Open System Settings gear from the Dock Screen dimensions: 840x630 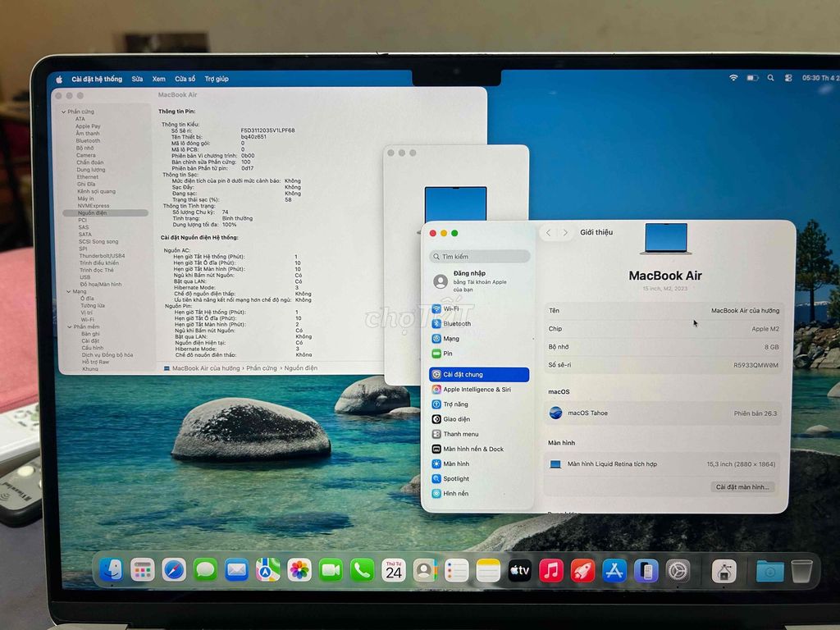click(x=678, y=571)
